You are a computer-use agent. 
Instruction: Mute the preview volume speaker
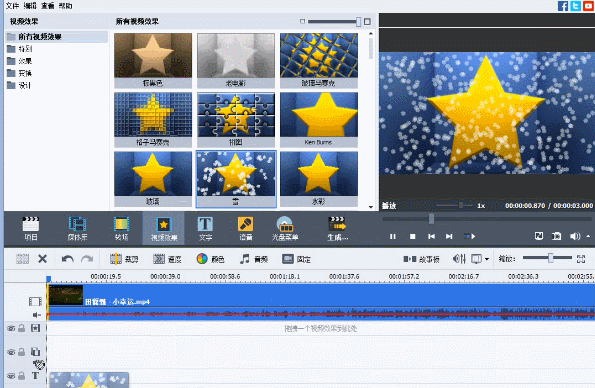tap(575, 236)
